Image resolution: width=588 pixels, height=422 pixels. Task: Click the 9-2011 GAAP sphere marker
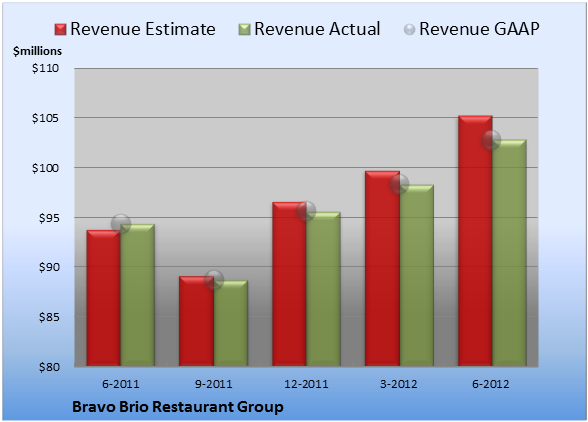pyautogui.click(x=214, y=280)
